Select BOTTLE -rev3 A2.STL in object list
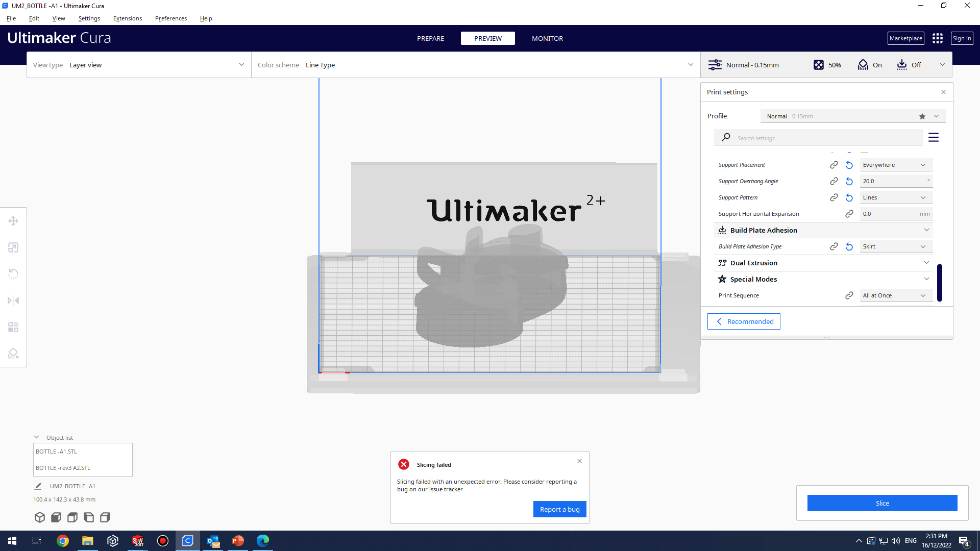 click(x=63, y=468)
